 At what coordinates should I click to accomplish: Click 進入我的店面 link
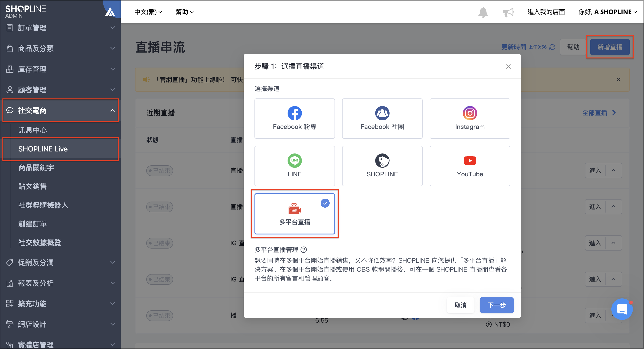point(546,12)
